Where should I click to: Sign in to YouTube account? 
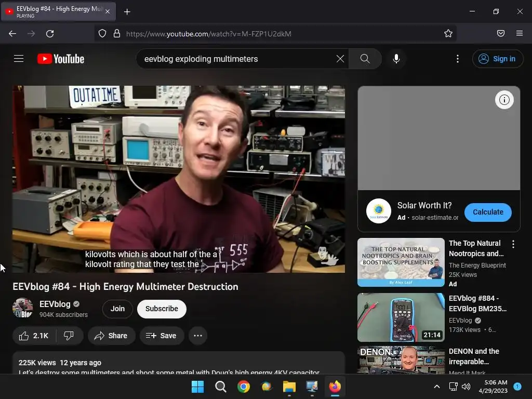point(497,59)
